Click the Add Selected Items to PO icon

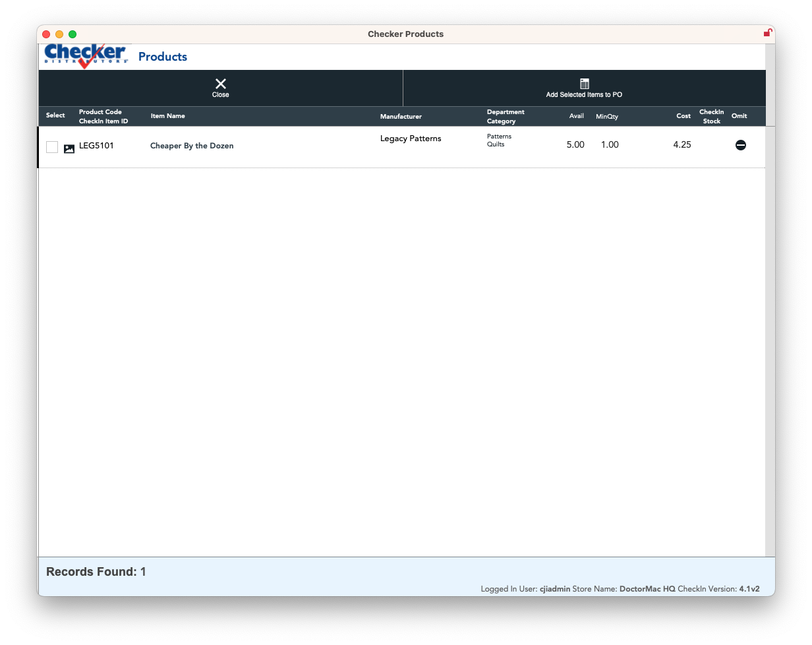pyautogui.click(x=584, y=84)
